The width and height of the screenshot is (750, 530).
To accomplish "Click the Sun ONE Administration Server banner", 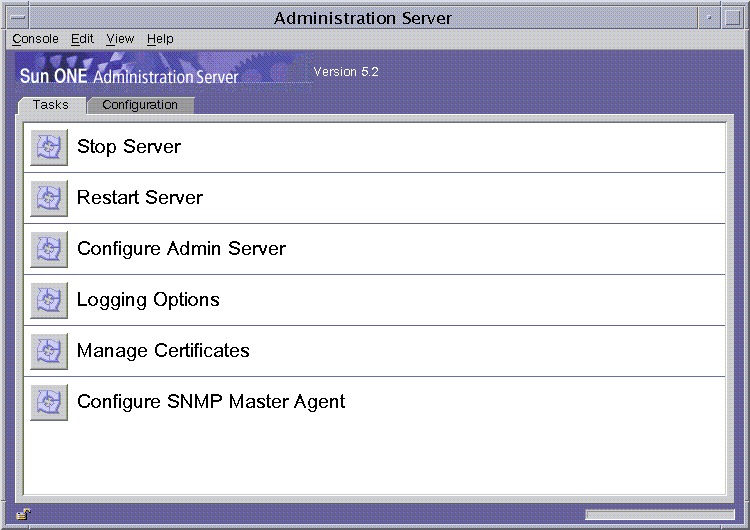I will (x=164, y=70).
